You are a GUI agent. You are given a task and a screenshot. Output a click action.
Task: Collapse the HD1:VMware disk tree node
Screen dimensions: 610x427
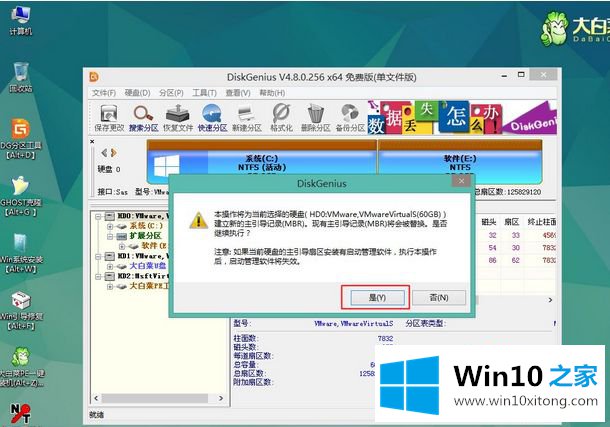pos(98,256)
